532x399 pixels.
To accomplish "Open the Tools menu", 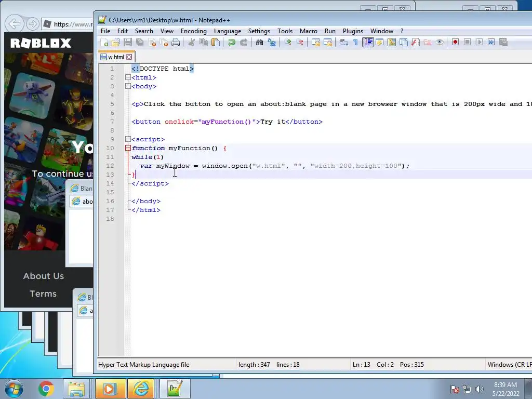I will pos(285,31).
